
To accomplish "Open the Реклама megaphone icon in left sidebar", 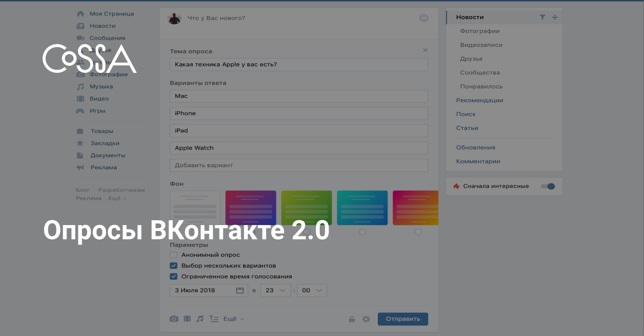I will (80, 167).
